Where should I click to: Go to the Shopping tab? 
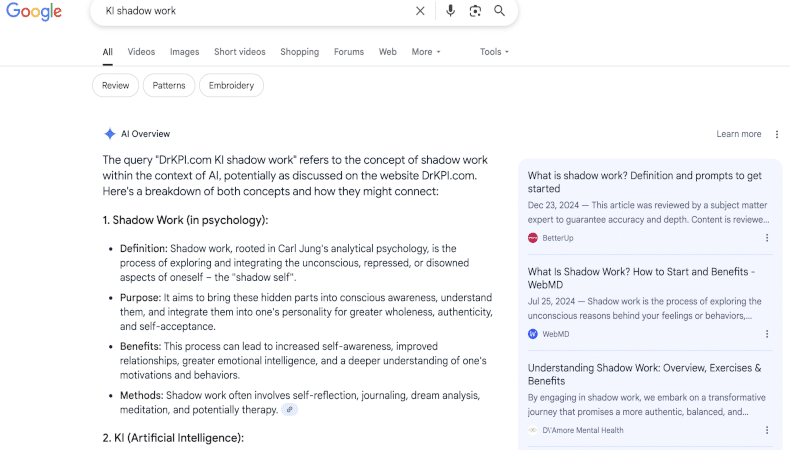300,52
